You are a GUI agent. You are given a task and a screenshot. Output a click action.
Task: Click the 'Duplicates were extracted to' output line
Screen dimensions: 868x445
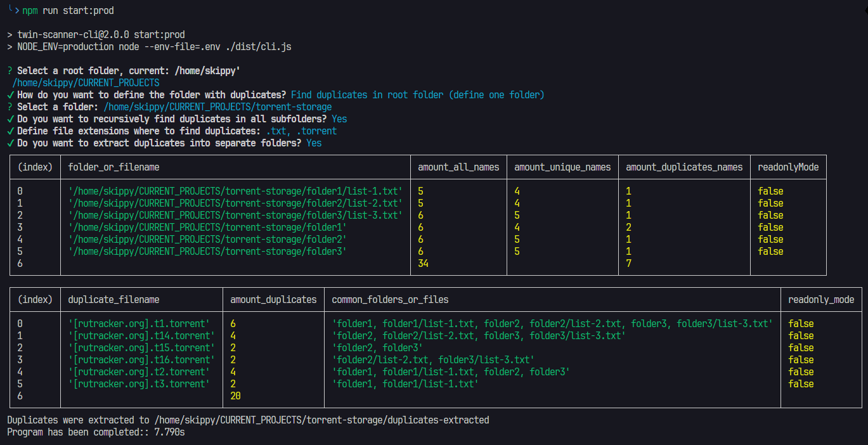tap(248, 420)
